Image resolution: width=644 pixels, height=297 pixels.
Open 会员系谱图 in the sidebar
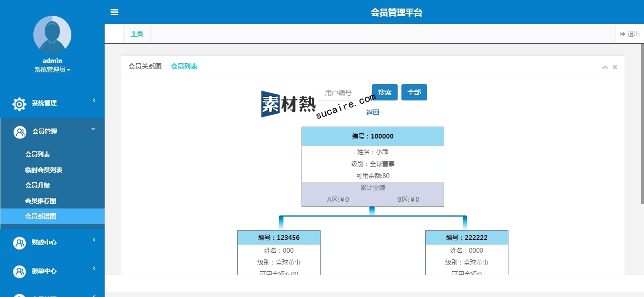pos(52,216)
